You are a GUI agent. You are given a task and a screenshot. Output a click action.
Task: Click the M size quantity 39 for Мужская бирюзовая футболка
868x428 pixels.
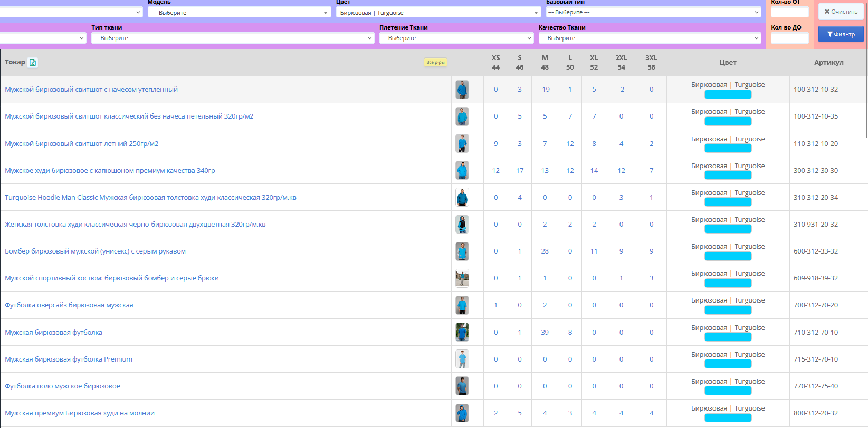[545, 333]
